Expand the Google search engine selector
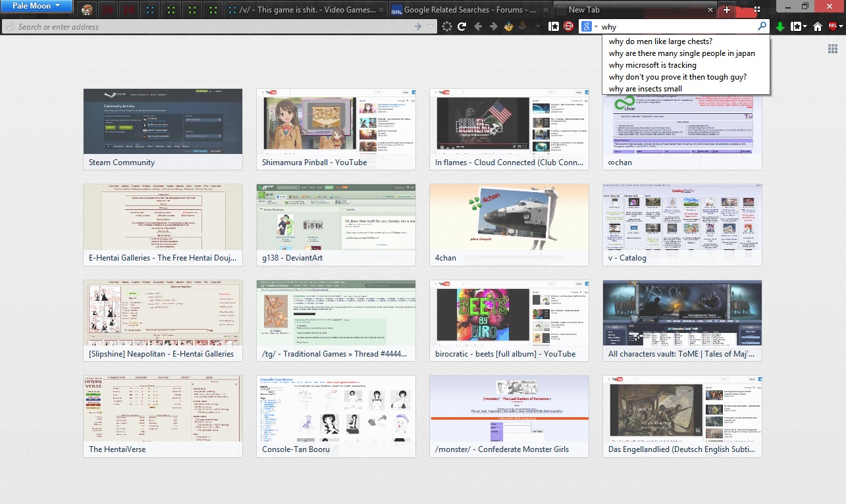 pos(589,27)
